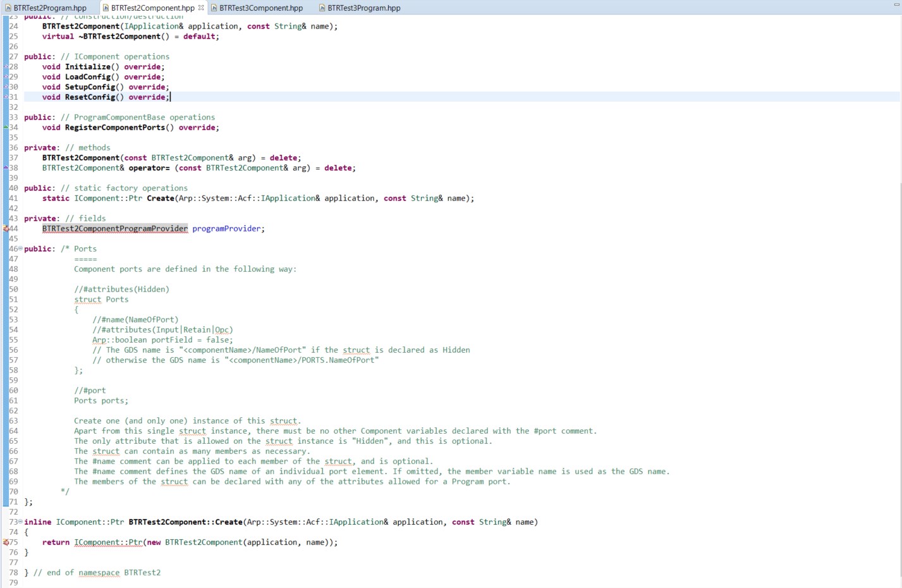Click the override marker beside LoadConfig line
The image size is (902, 588).
pos(6,77)
